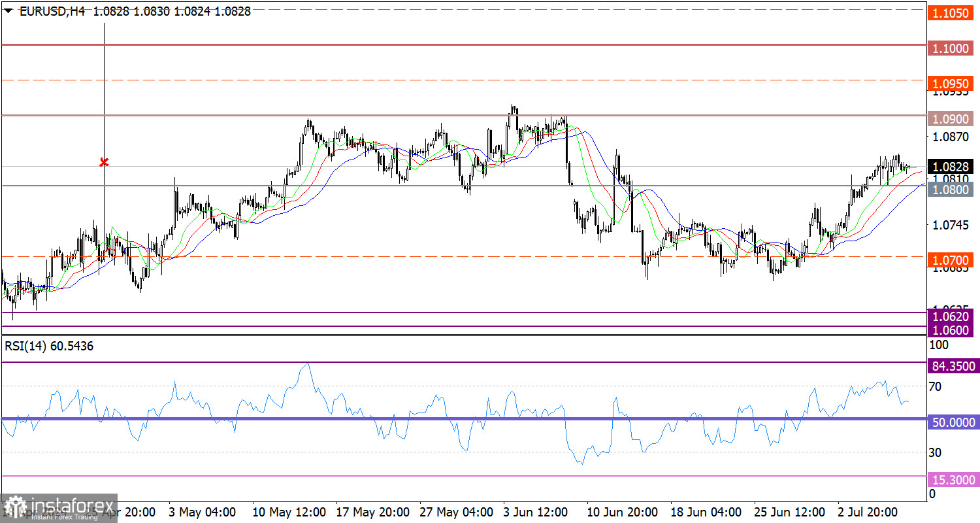Click the 15.3000 RSI level label
Image resolution: width=980 pixels, height=523 pixels.
coord(954,480)
